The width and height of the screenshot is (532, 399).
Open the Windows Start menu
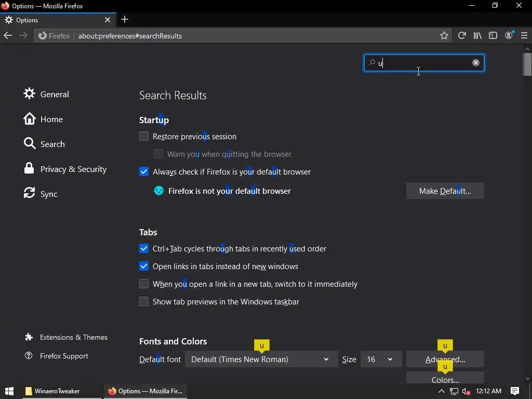[9, 391]
